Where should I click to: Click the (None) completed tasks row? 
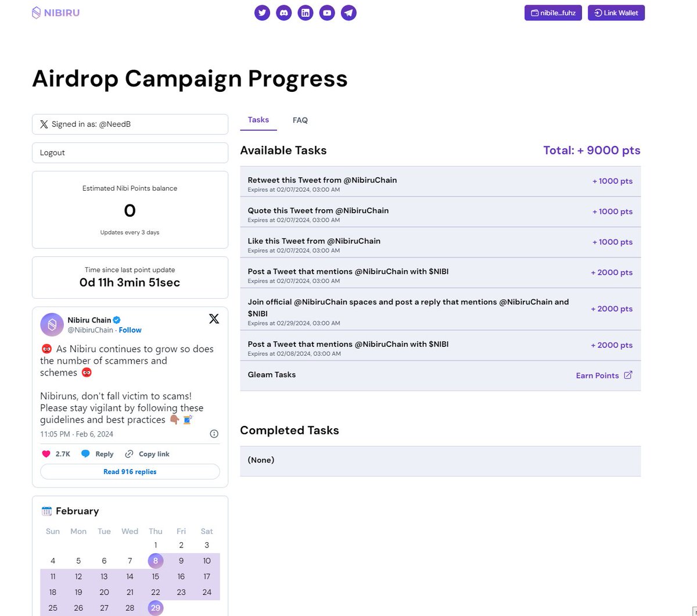[440, 461]
